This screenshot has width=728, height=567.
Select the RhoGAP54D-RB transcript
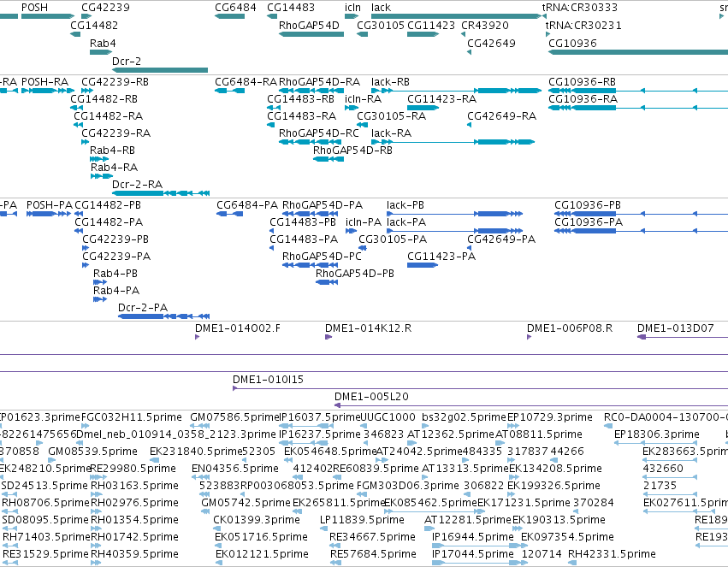(328, 159)
